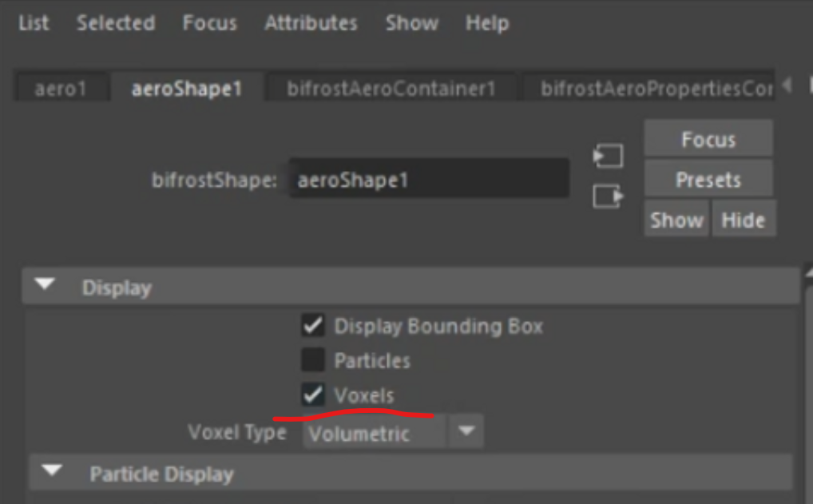Enable the Particles checkbox
813x504 pixels.
tap(312, 360)
